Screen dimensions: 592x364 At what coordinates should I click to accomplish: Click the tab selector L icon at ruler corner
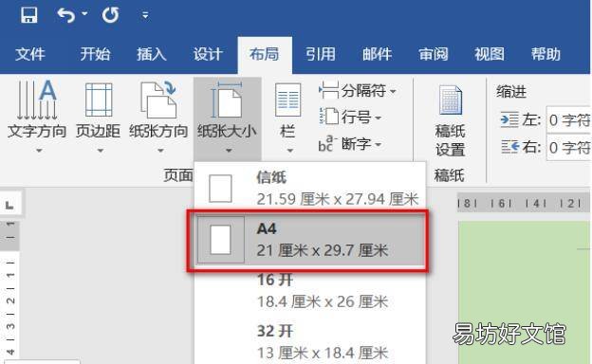(9, 205)
